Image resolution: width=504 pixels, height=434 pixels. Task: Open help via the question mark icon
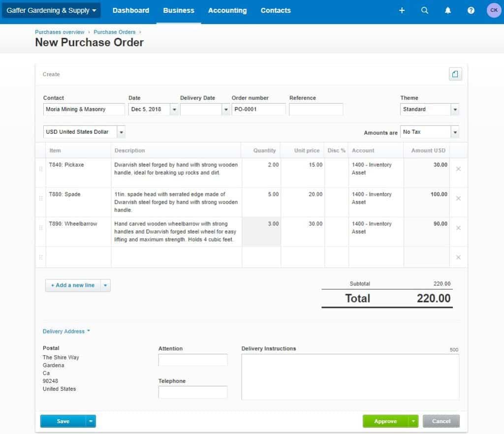(x=471, y=10)
